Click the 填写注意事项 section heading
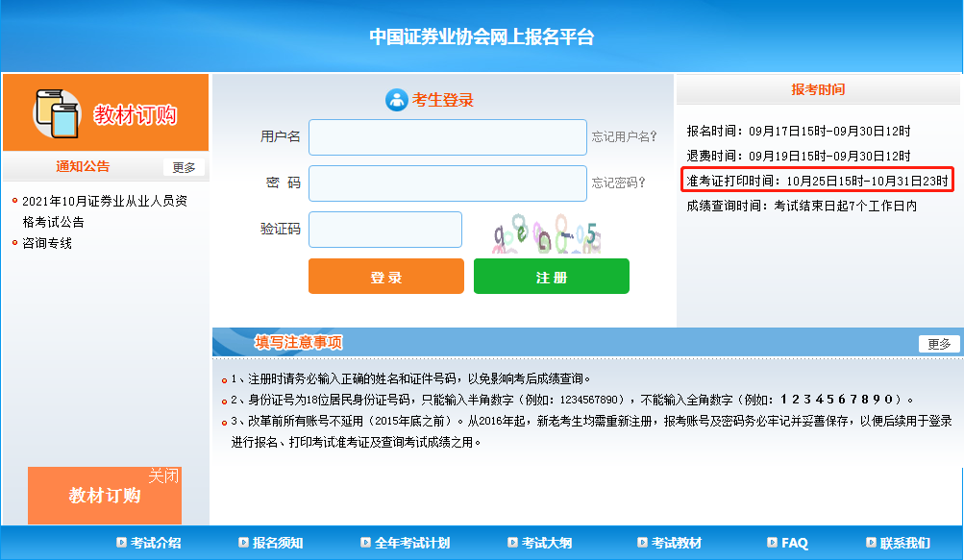Viewport: 964px width, 560px height. (x=299, y=342)
